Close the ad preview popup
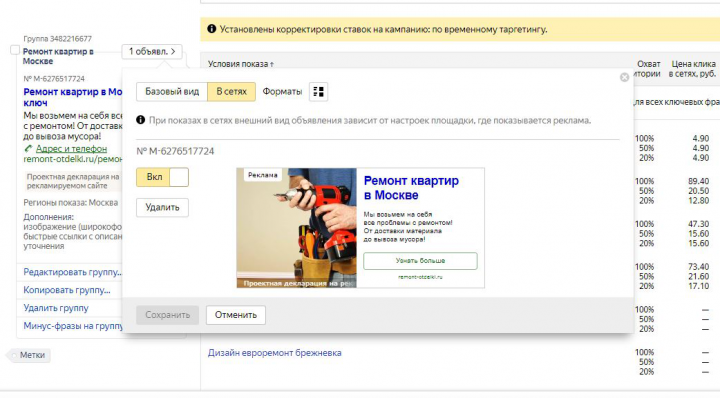This screenshot has height=398, width=720. click(x=624, y=77)
